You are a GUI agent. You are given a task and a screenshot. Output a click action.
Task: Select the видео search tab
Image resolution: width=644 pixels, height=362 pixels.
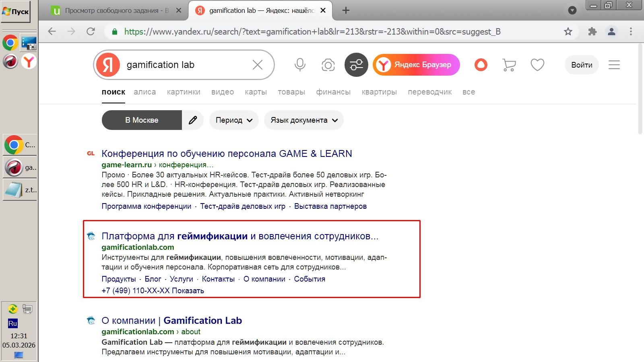[x=223, y=92]
